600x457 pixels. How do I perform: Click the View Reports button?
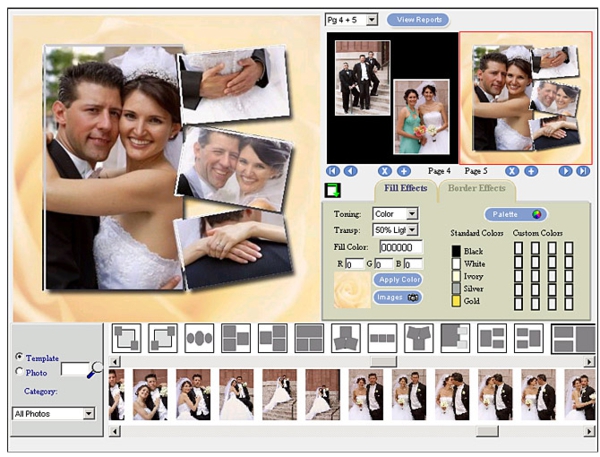pyautogui.click(x=418, y=19)
